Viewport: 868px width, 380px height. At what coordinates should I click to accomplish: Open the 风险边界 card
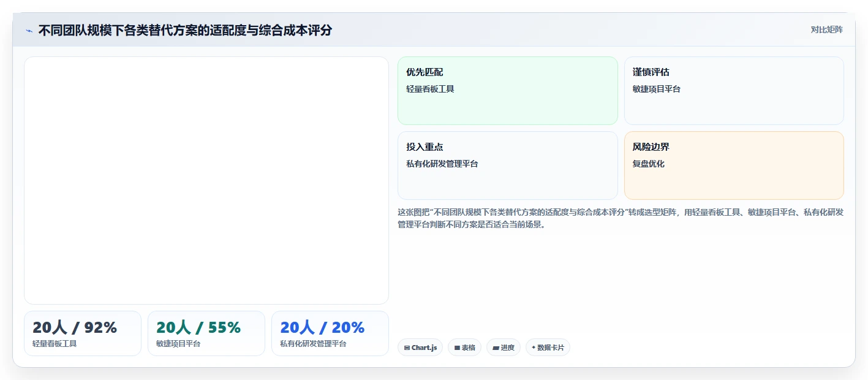pyautogui.click(x=734, y=165)
